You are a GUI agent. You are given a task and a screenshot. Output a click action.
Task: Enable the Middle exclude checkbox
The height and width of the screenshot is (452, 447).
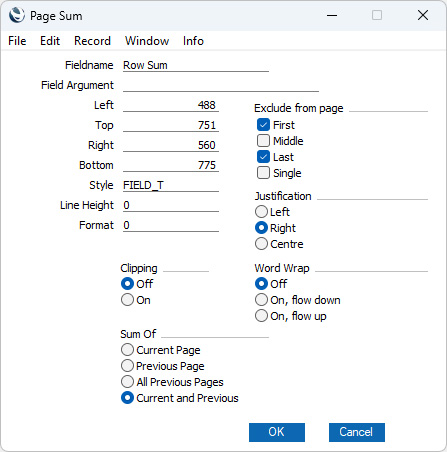coord(263,141)
